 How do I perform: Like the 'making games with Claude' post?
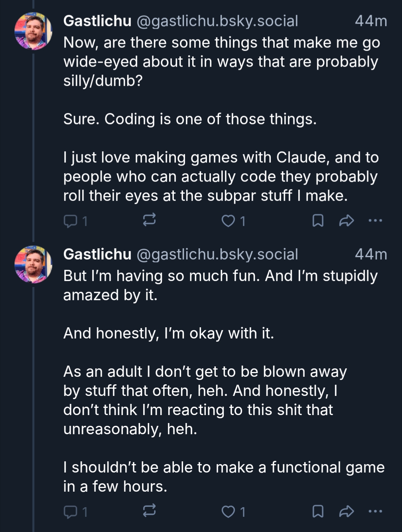pyautogui.click(x=228, y=221)
